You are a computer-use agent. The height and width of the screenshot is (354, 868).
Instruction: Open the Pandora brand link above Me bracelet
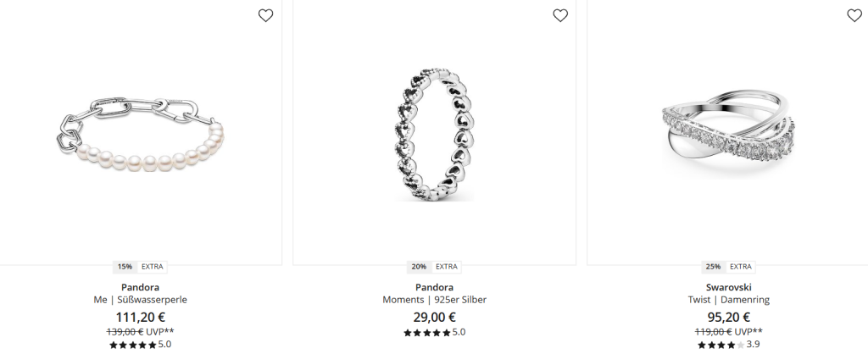(140, 287)
